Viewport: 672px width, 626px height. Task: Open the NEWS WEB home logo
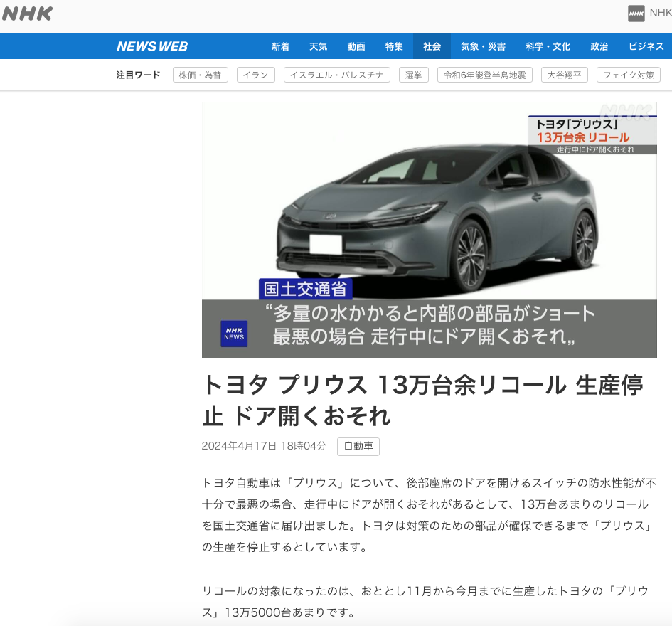(x=152, y=46)
